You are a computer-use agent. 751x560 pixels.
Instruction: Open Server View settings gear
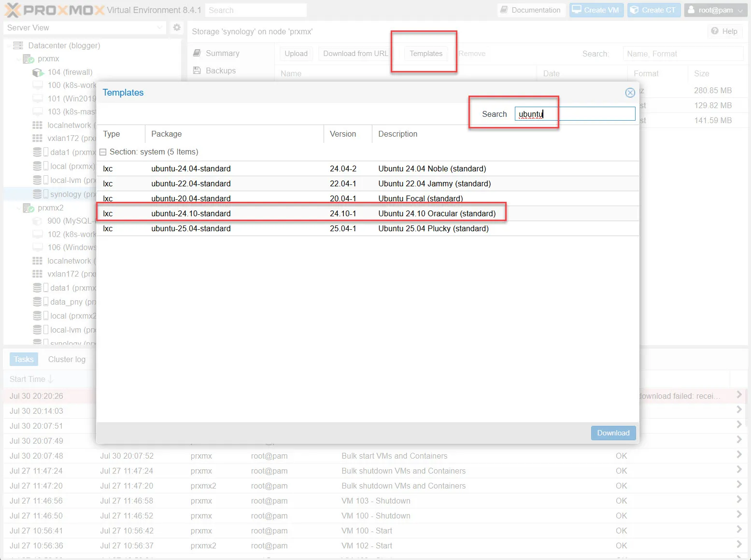pos(177,28)
